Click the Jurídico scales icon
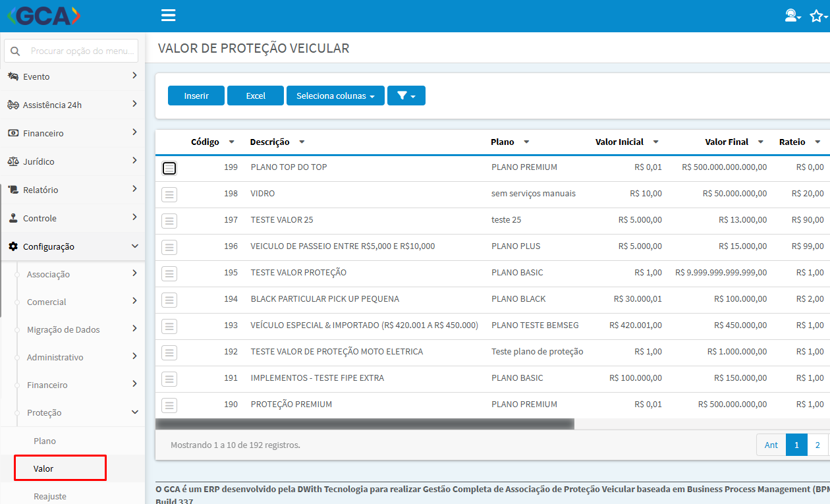The height and width of the screenshot is (504, 830). tap(13, 161)
